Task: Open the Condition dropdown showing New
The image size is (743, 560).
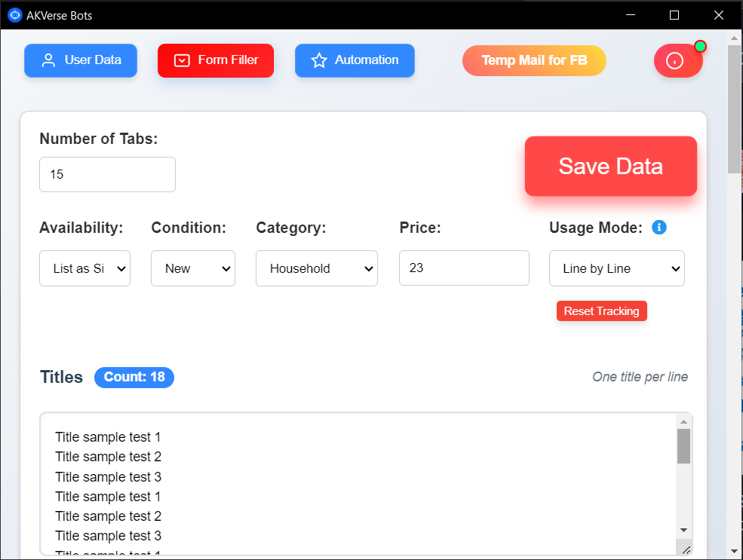Action: [x=193, y=268]
